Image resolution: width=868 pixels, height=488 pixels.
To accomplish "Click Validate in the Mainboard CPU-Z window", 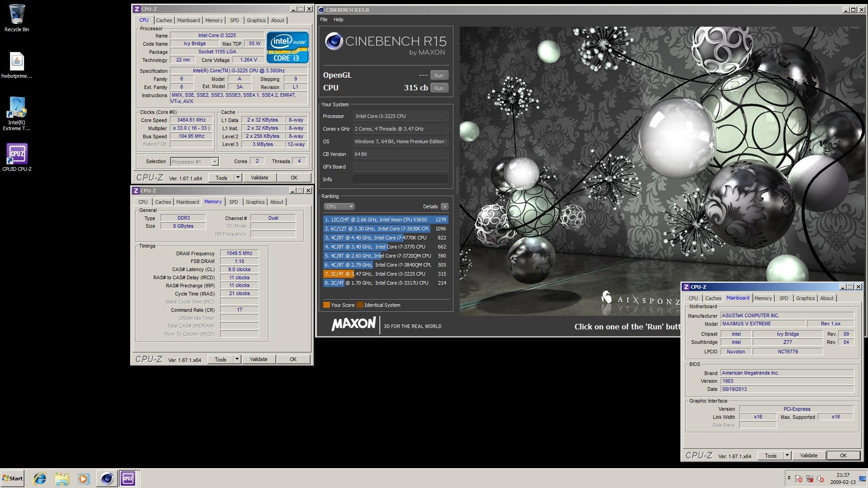I will point(809,455).
